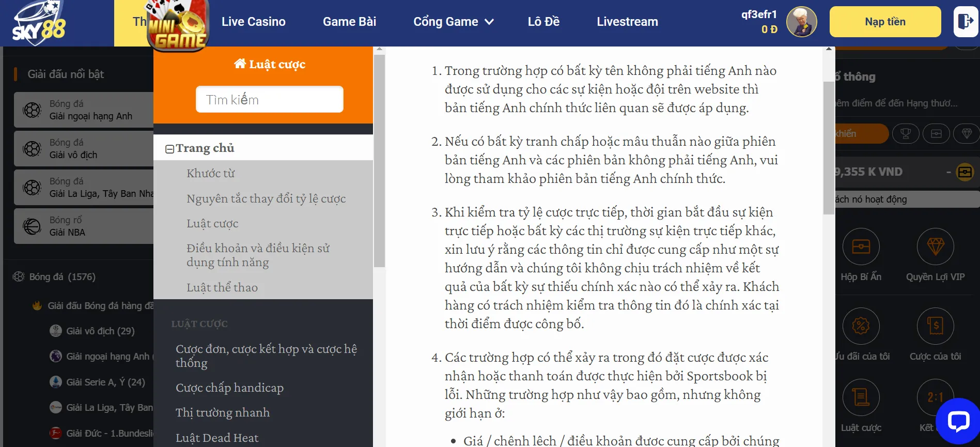Click the Giải vô địch (29) league logo
The image size is (980, 447).
click(x=56, y=331)
